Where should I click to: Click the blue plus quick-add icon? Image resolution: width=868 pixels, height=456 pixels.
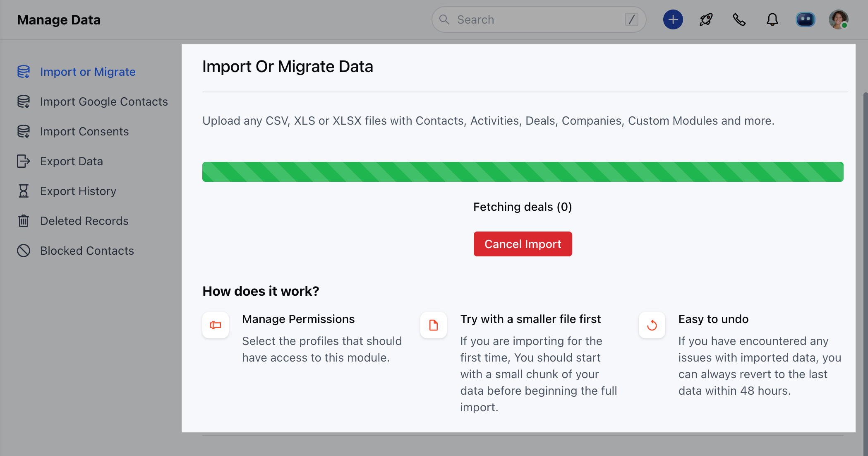pyautogui.click(x=673, y=19)
